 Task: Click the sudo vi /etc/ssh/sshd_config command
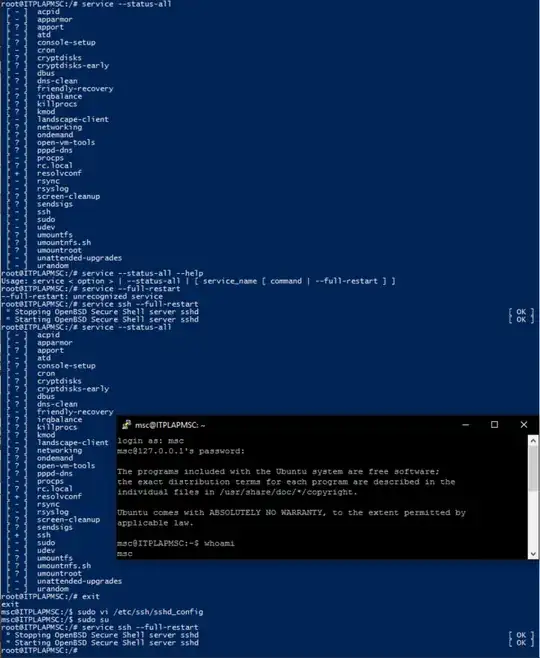[x=140, y=612]
